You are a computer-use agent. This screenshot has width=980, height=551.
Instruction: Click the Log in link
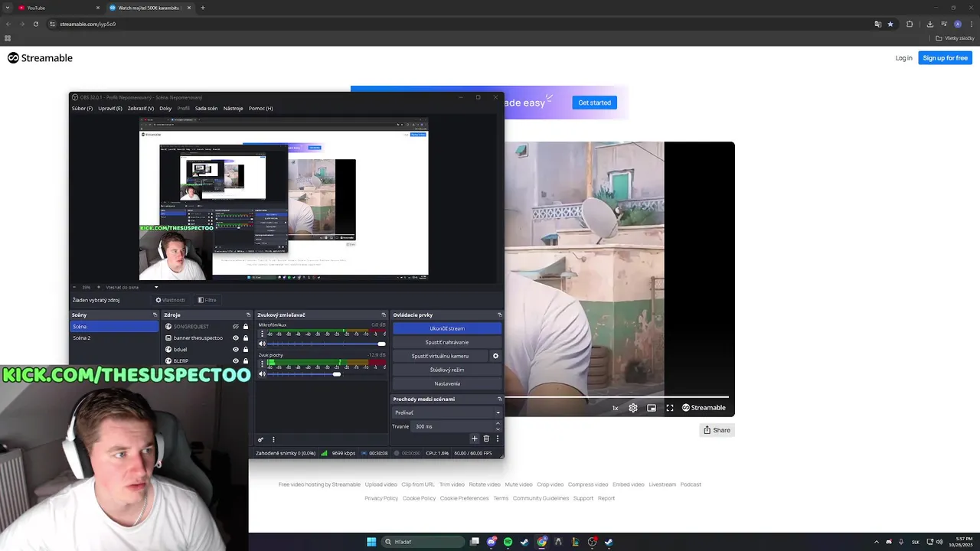(x=903, y=58)
